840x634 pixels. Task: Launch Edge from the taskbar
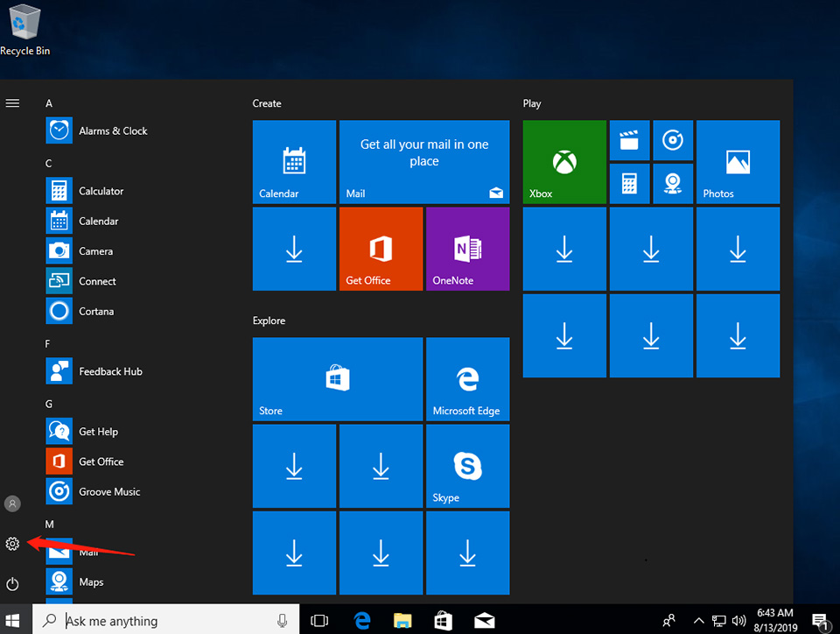[x=362, y=621]
